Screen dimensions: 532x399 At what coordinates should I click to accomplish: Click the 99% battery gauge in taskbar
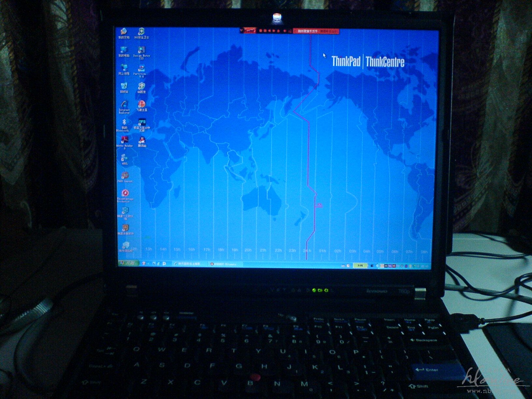point(360,266)
